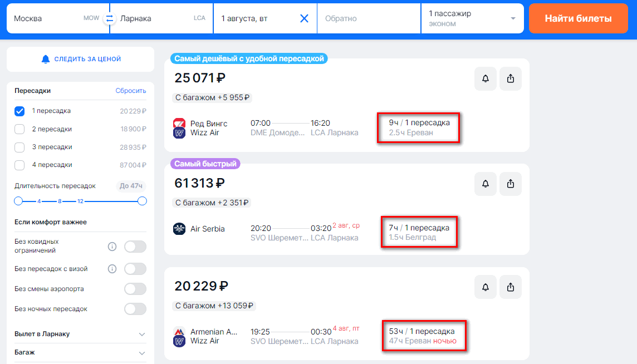Open passenger and class dropdown
Screen dimensions: 637x364
click(x=472, y=18)
